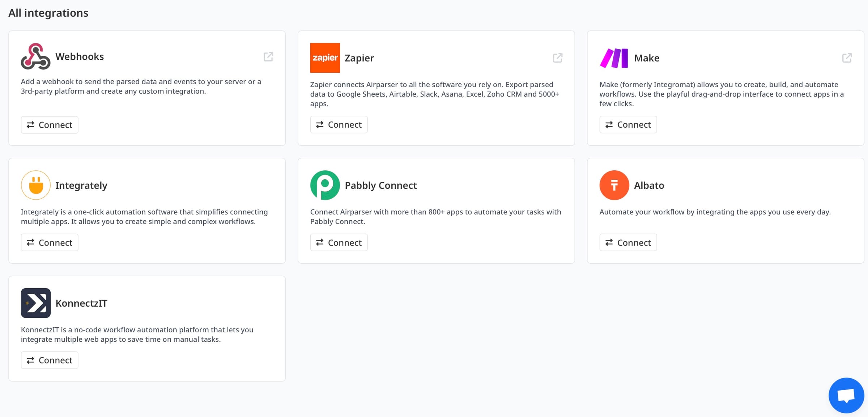The width and height of the screenshot is (868, 417).
Task: Click Connect on the Integrately card
Action: 49,242
